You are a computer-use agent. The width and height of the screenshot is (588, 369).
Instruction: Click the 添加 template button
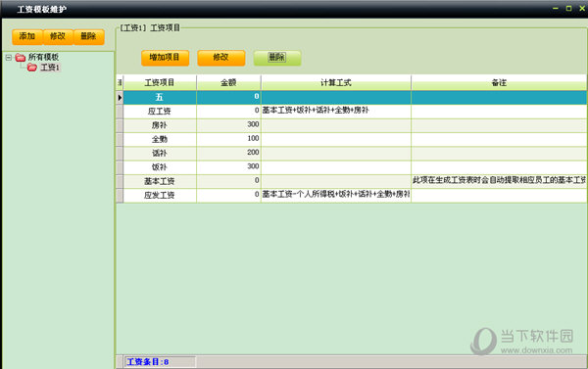tap(27, 37)
